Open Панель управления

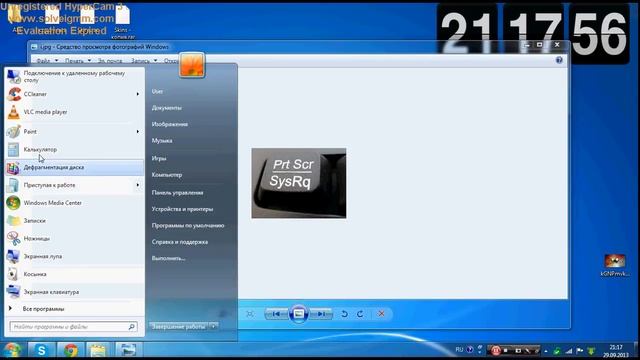coord(177,193)
